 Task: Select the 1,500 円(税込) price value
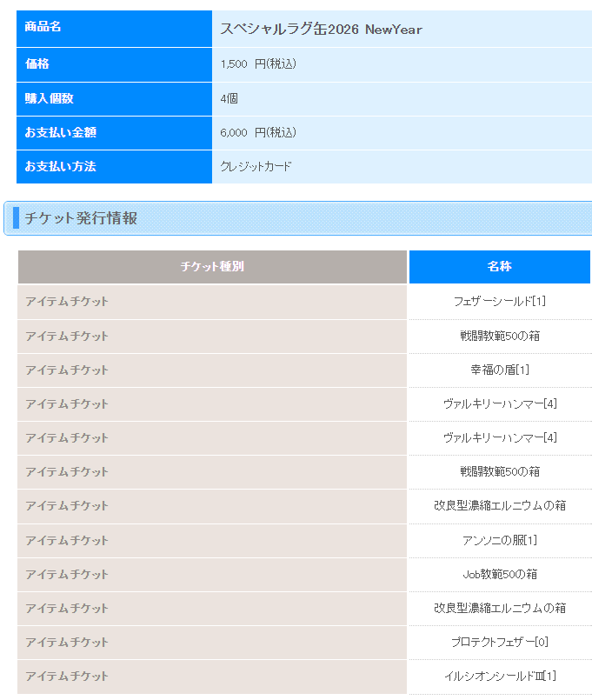258,64
